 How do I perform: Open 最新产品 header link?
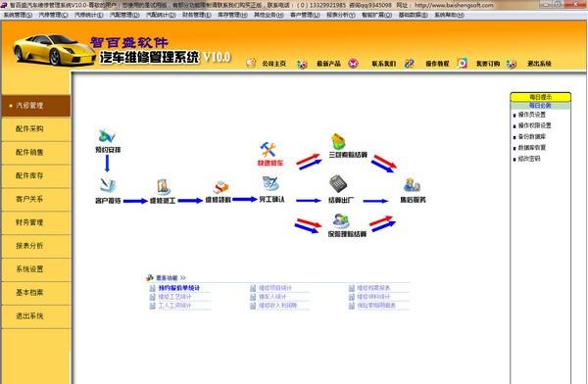[x=328, y=64]
